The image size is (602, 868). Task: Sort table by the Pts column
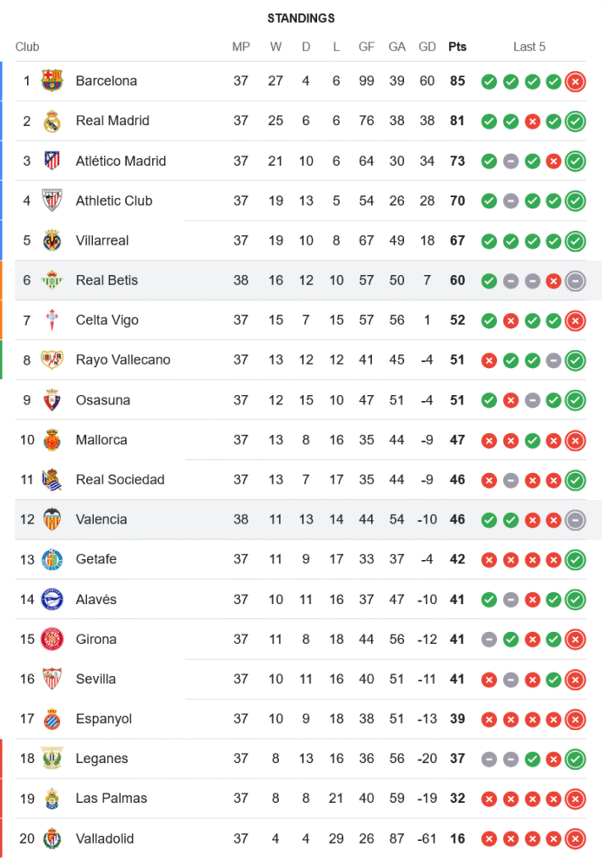pos(457,47)
